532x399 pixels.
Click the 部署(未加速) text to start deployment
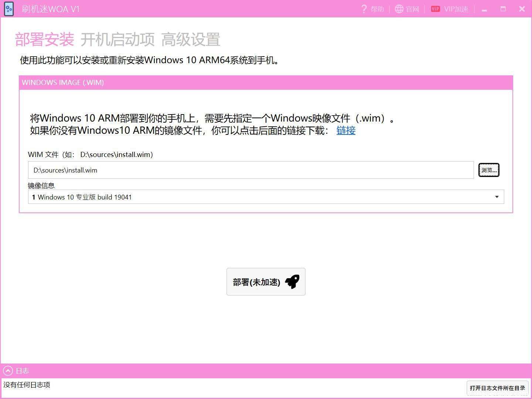pyautogui.click(x=256, y=282)
